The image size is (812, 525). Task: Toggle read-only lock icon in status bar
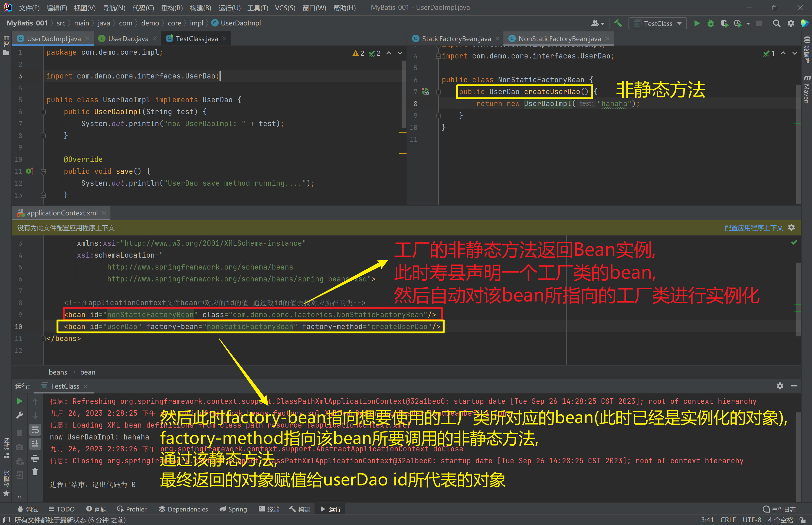point(803,520)
